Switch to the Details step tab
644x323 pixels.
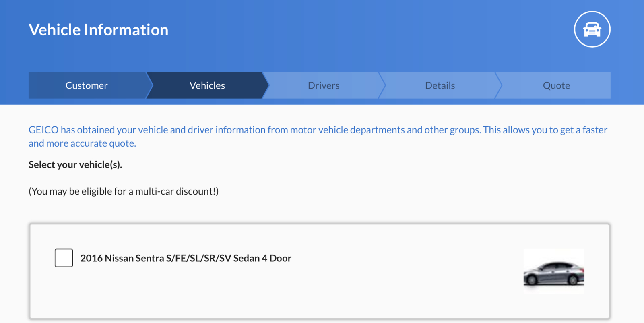click(440, 85)
